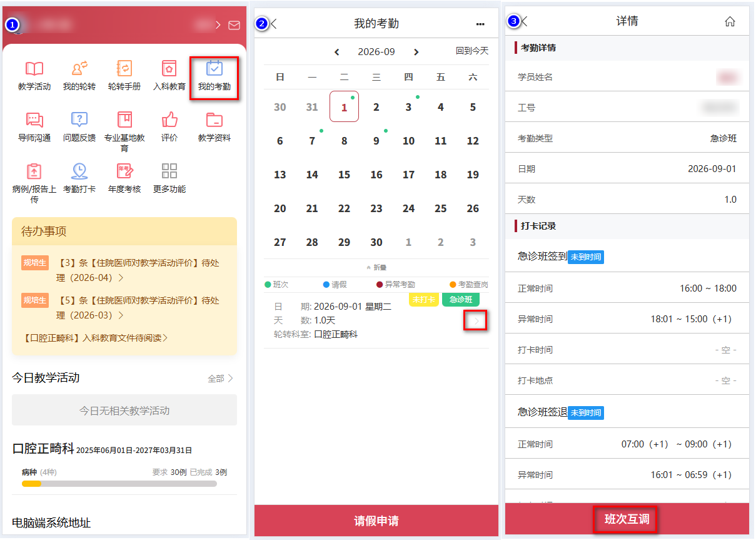Go to next month in calendar
This screenshot has width=756, height=540.
coord(416,52)
